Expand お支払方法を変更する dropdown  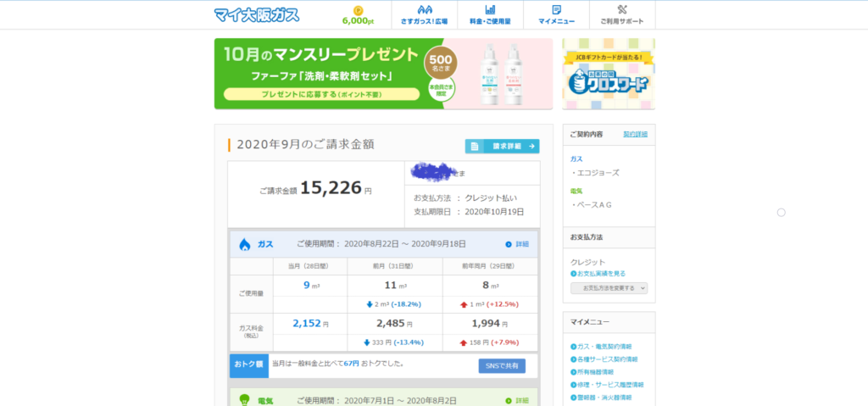point(609,288)
